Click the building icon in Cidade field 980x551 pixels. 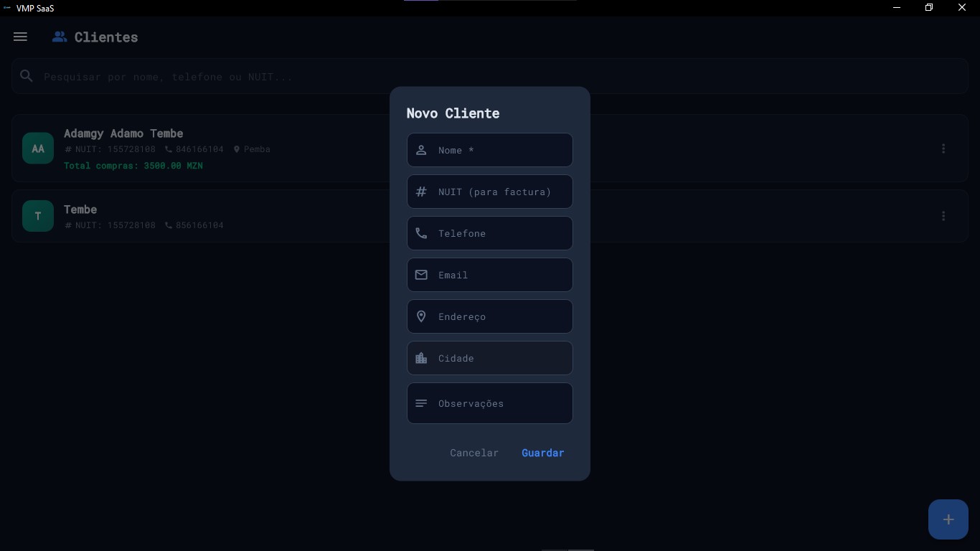point(421,358)
